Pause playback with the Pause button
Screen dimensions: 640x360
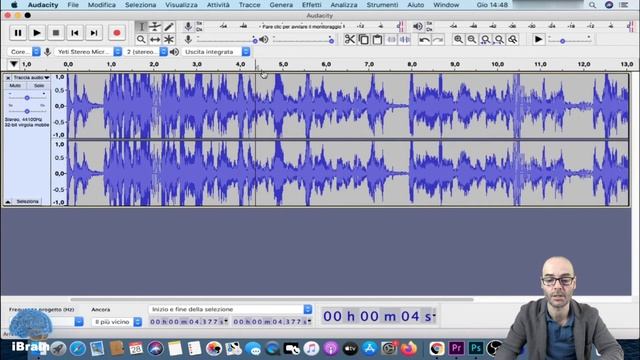18,33
